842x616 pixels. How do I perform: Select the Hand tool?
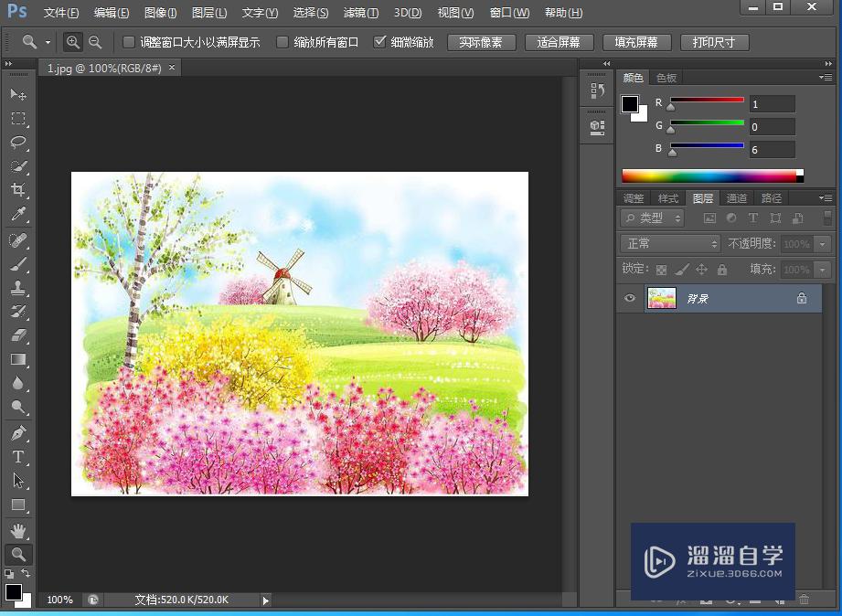click(17, 530)
